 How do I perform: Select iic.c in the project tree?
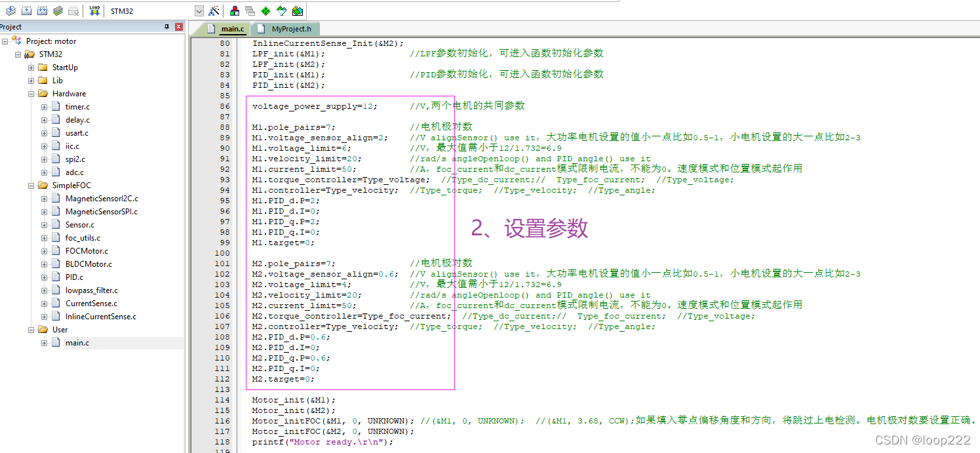point(72,146)
